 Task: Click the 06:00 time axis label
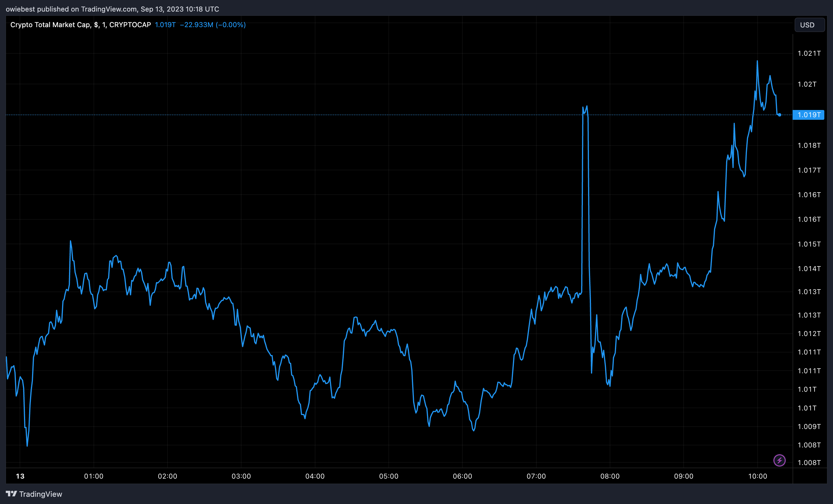(462, 476)
